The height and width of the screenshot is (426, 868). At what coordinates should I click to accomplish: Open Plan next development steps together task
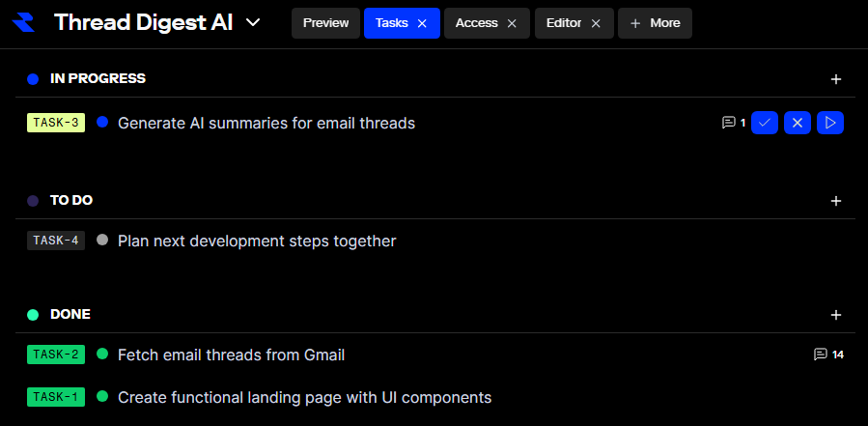257,241
